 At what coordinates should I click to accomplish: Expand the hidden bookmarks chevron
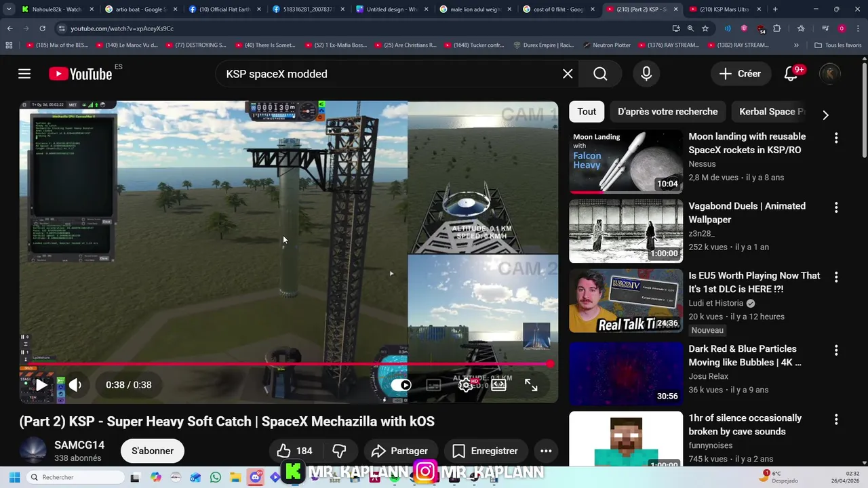[x=796, y=45]
